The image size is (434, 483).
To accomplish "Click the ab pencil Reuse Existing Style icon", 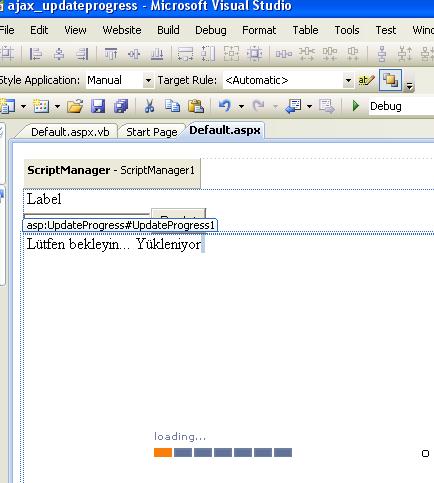I will (x=366, y=80).
